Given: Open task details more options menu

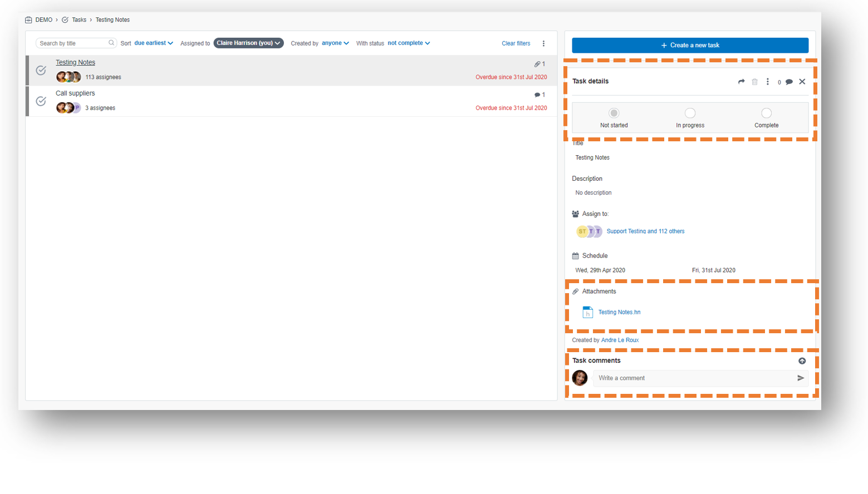Looking at the screenshot, I should pos(768,82).
